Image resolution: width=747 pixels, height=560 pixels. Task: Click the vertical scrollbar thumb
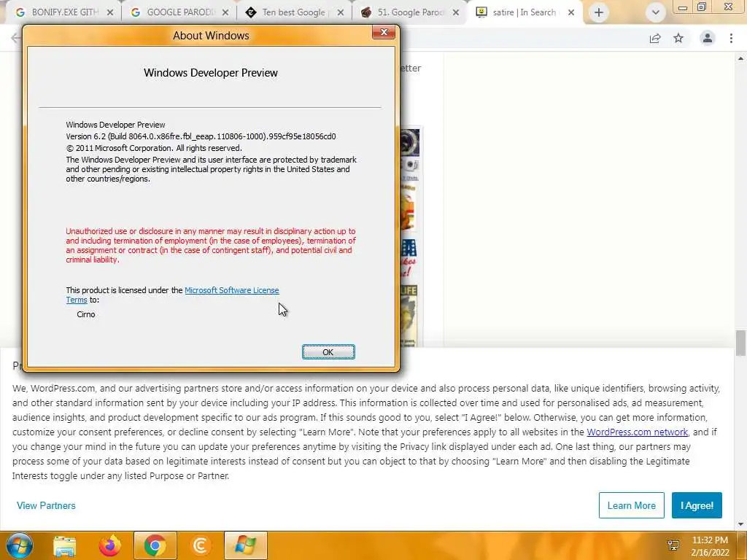pos(740,343)
